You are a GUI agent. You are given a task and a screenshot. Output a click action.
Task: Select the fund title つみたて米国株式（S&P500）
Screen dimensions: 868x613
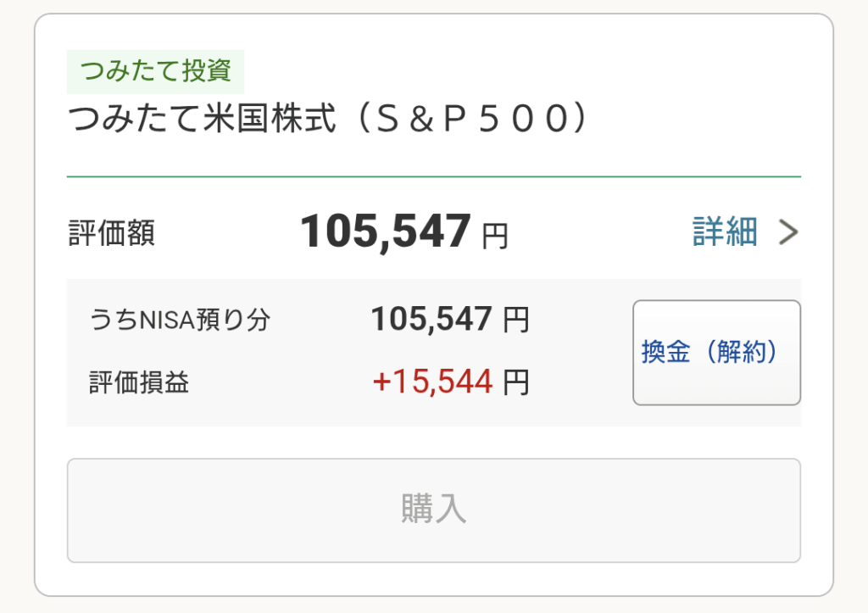328,120
